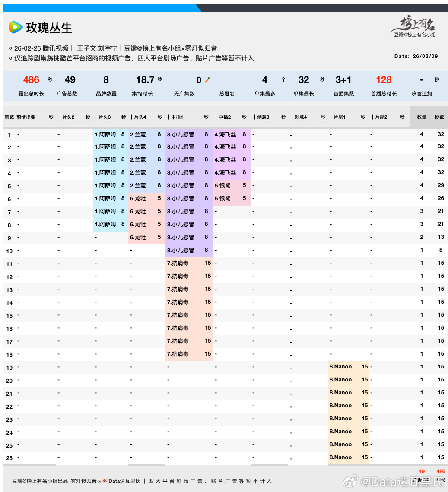Select the 片尾1 column header
The width and height of the screenshot is (448, 492).
click(x=339, y=117)
